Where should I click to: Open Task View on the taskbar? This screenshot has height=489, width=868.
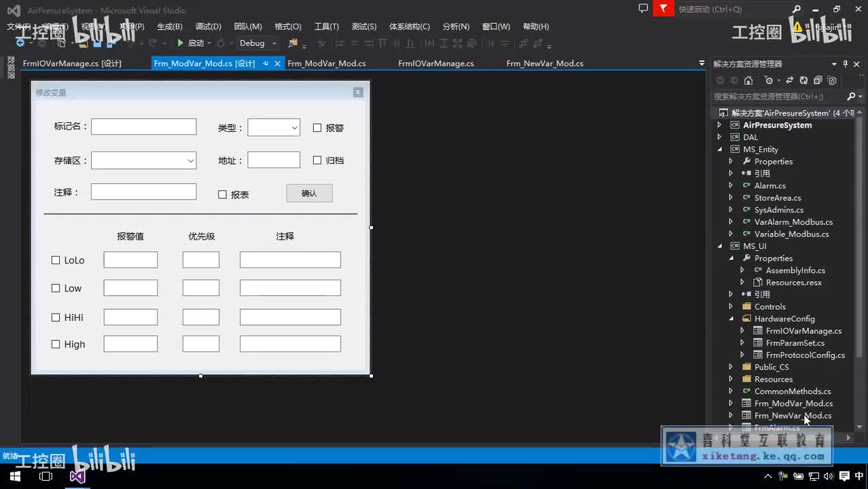pyautogui.click(x=46, y=476)
